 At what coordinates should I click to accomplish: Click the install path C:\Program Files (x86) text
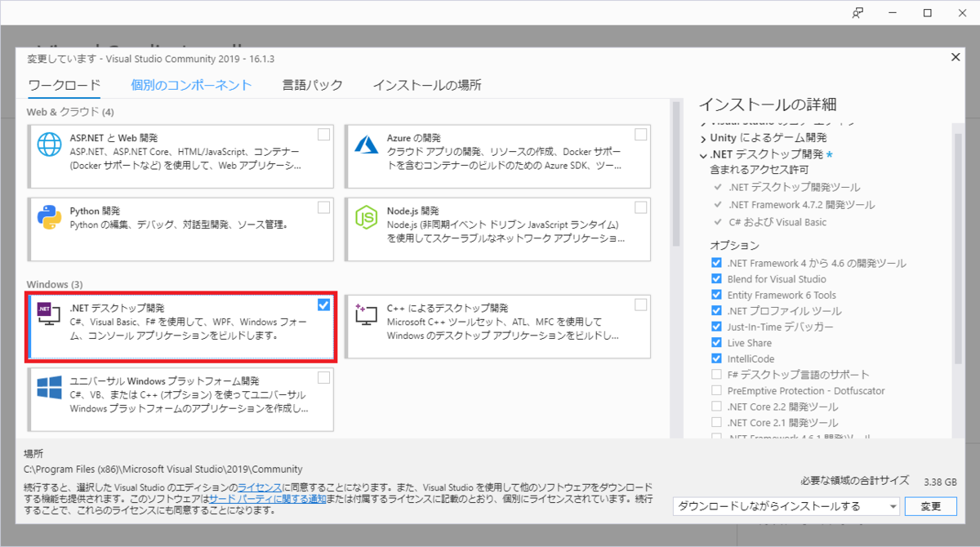click(163, 469)
